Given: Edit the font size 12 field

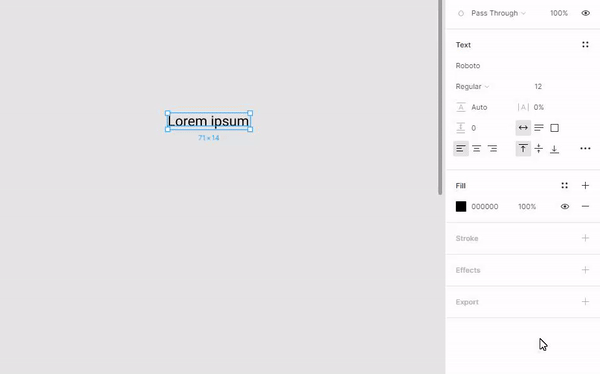Looking at the screenshot, I should click(x=538, y=87).
